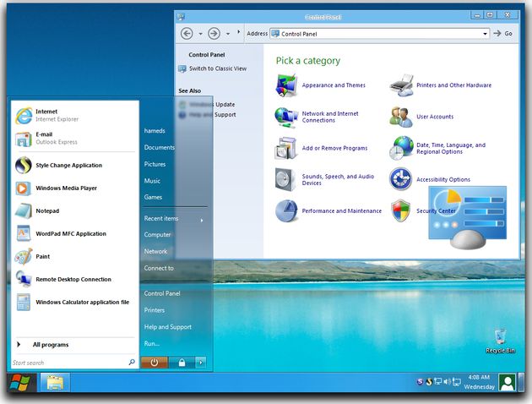Click Accessibility Options link text
Viewport: 532px width, 404px height.
443,179
